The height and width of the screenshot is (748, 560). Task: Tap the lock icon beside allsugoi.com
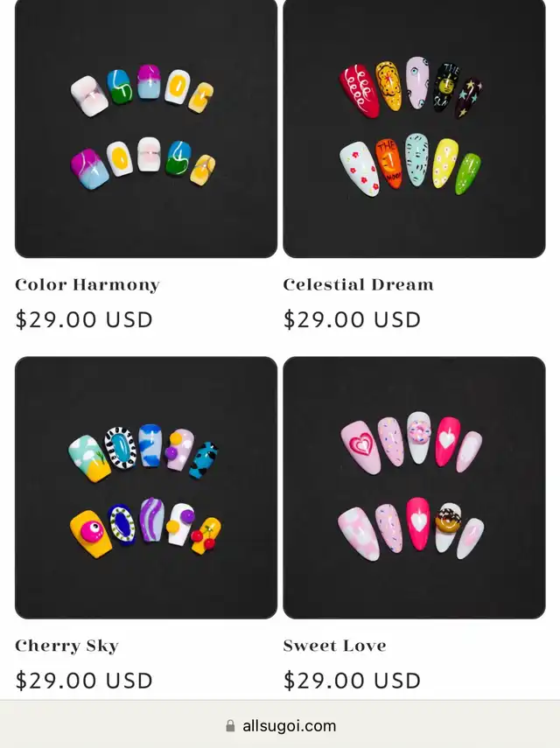click(x=230, y=725)
